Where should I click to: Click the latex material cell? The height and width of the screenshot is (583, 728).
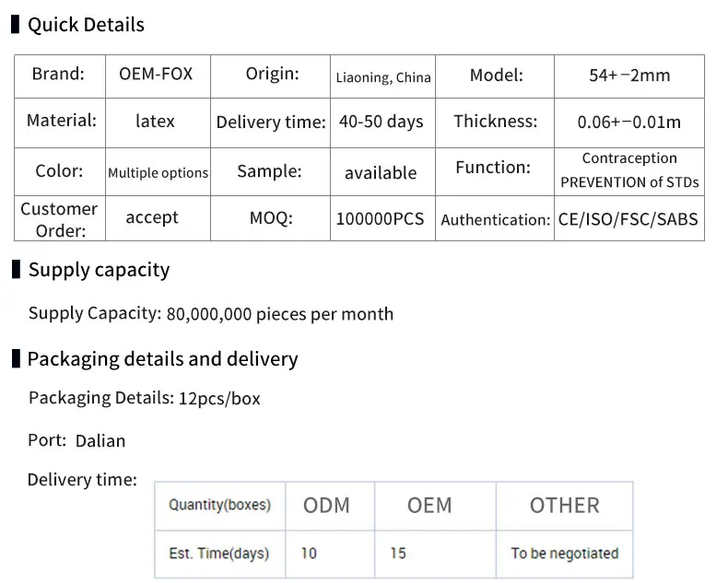tap(155, 121)
